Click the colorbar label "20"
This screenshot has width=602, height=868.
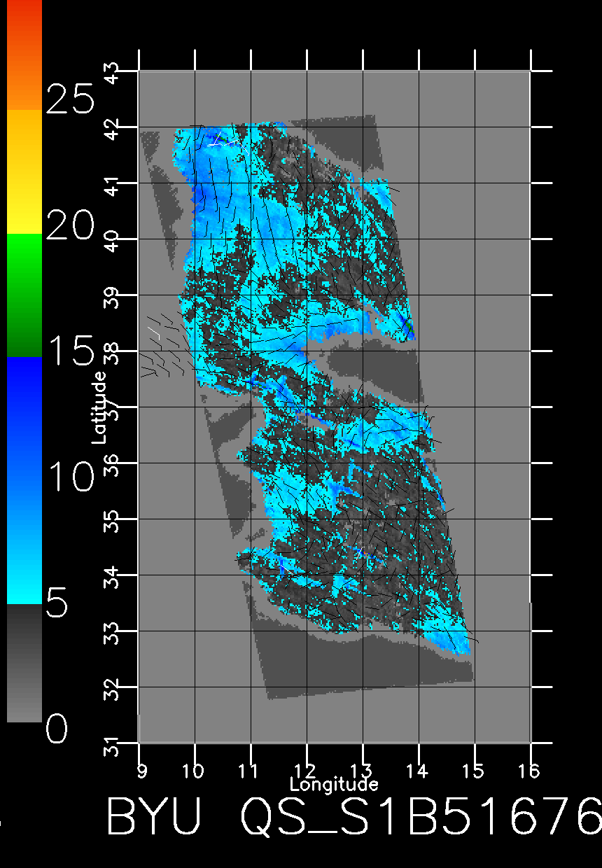[x=69, y=225]
